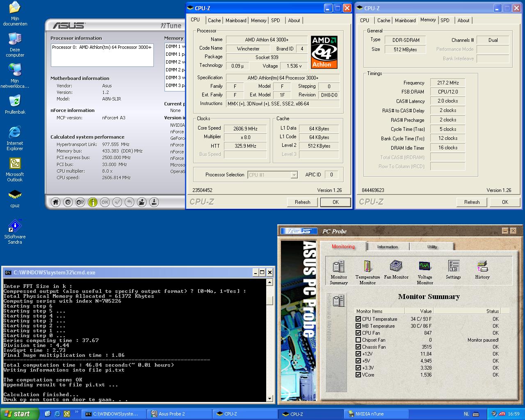Open the Information tab in PC Probe

387,247
